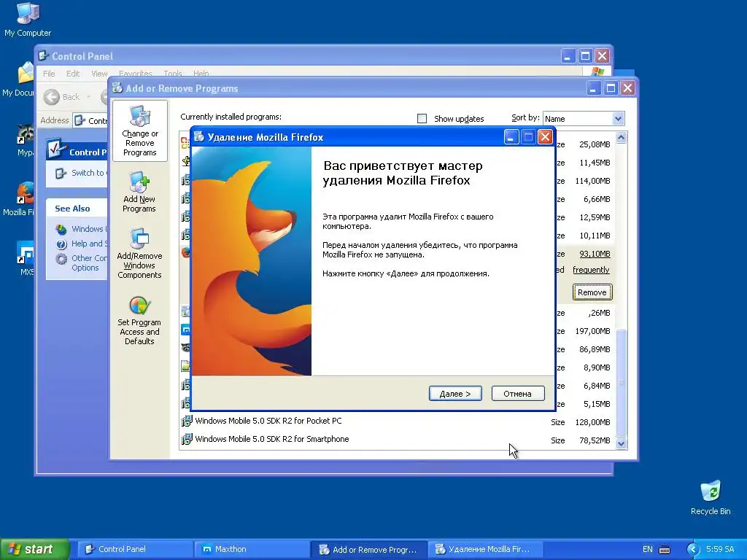Select Change or Remove Programs icon

[x=139, y=131]
